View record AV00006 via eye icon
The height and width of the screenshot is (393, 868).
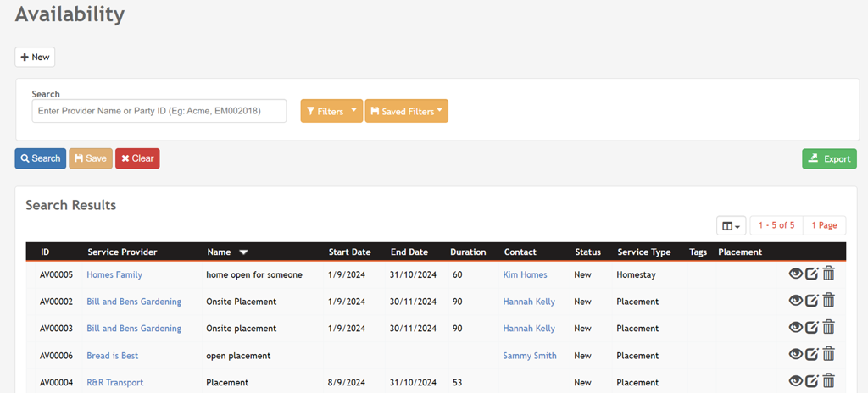pos(795,354)
